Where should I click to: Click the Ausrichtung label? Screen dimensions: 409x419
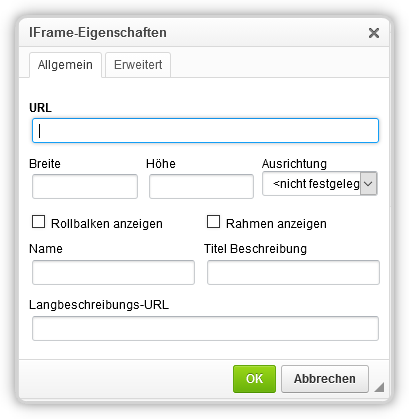(294, 164)
